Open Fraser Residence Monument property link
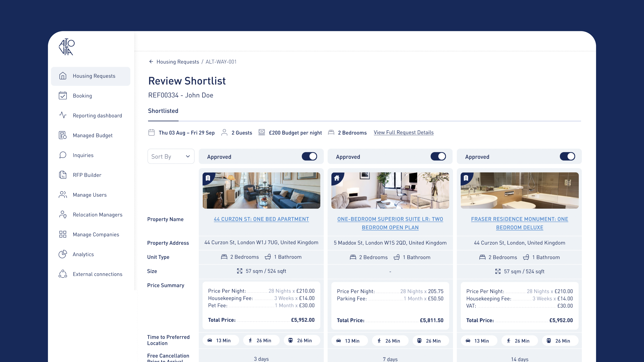The image size is (644, 362). [520, 223]
